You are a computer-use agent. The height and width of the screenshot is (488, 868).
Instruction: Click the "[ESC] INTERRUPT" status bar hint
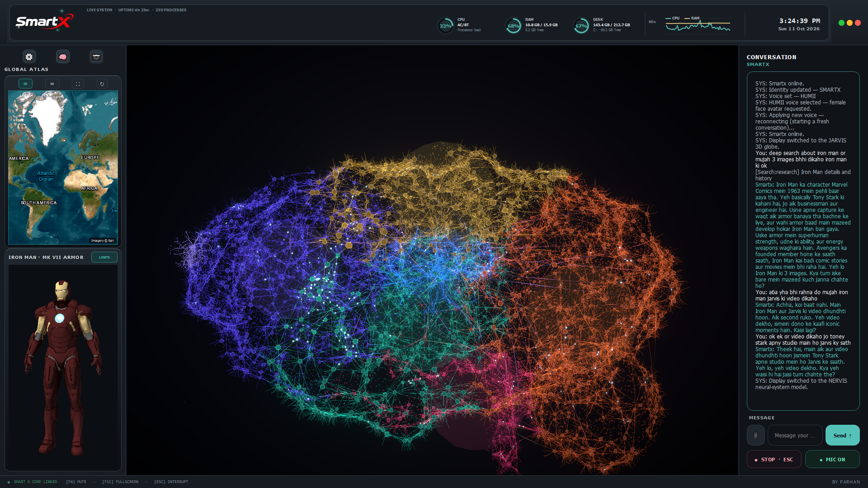[171, 482]
